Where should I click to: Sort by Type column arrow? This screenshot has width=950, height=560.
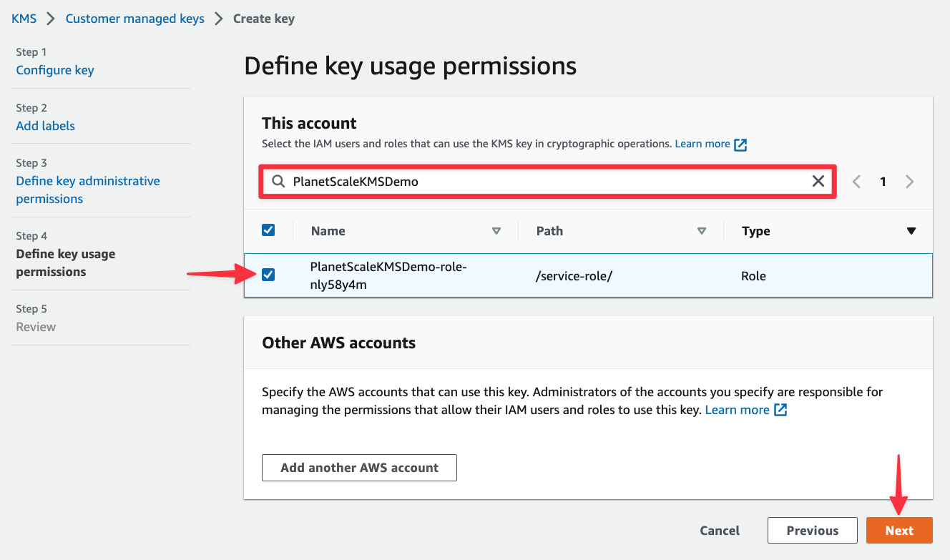pyautogui.click(x=911, y=231)
